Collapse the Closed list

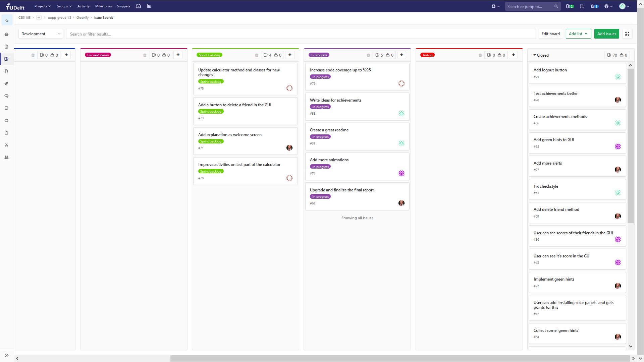[x=535, y=55]
